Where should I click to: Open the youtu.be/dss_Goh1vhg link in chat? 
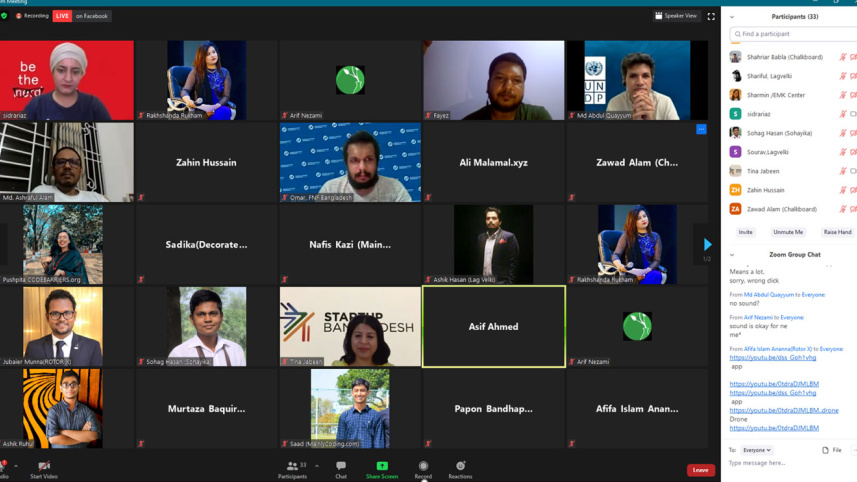(772, 357)
